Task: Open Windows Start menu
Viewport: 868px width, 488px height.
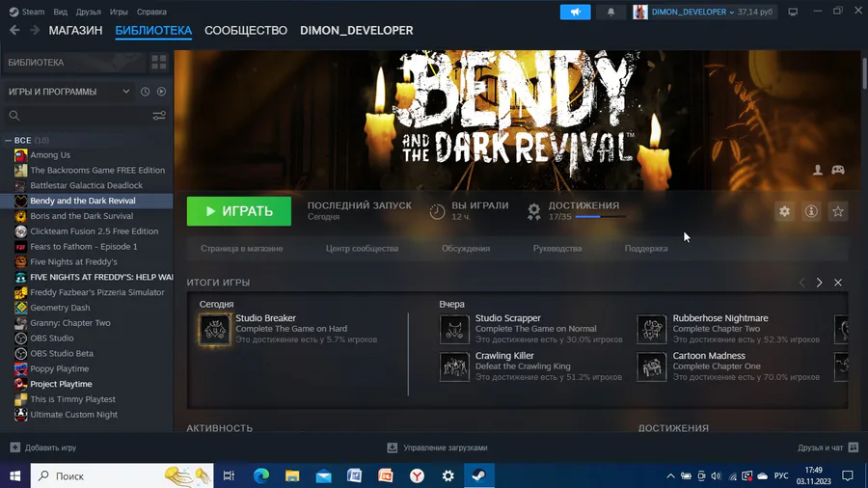Action: (x=14, y=475)
